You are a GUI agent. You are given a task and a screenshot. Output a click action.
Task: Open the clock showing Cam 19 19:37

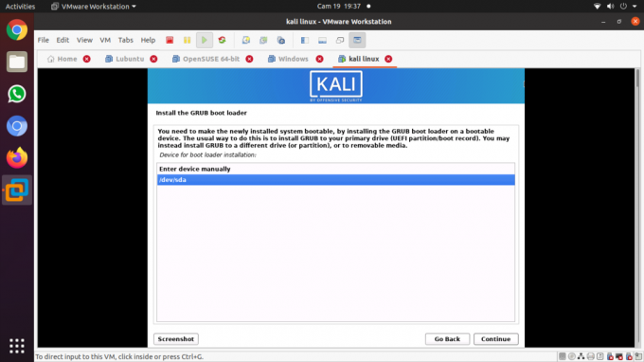click(x=338, y=7)
